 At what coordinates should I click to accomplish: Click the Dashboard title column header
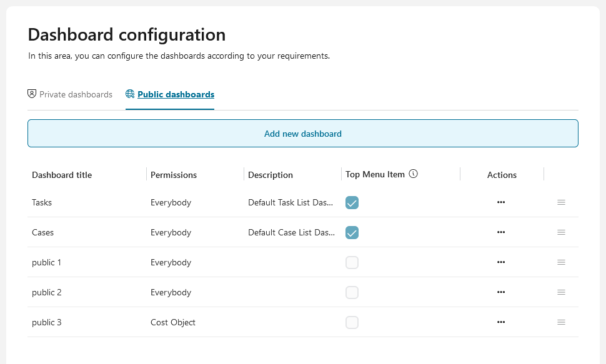coord(62,175)
